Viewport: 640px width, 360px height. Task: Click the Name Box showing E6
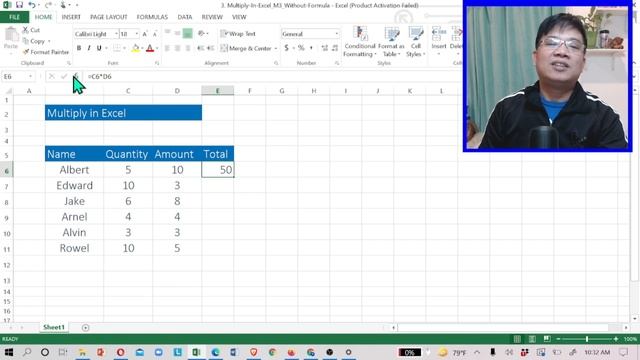(x=15, y=76)
